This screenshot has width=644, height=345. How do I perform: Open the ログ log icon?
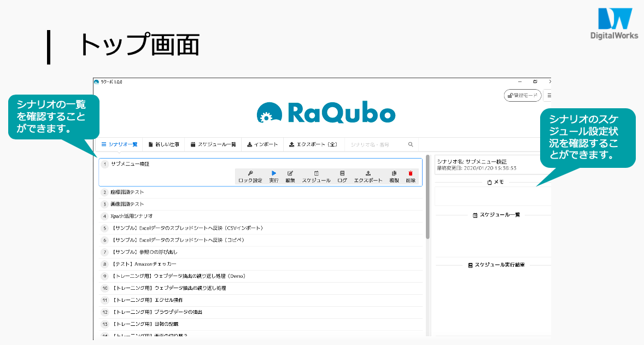click(342, 173)
